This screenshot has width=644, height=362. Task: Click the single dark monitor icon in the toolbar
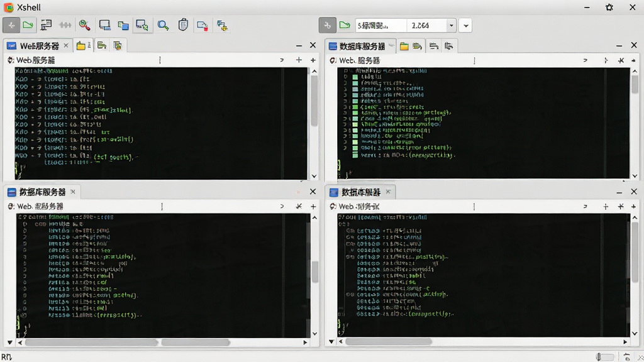pyautogui.click(x=105, y=25)
